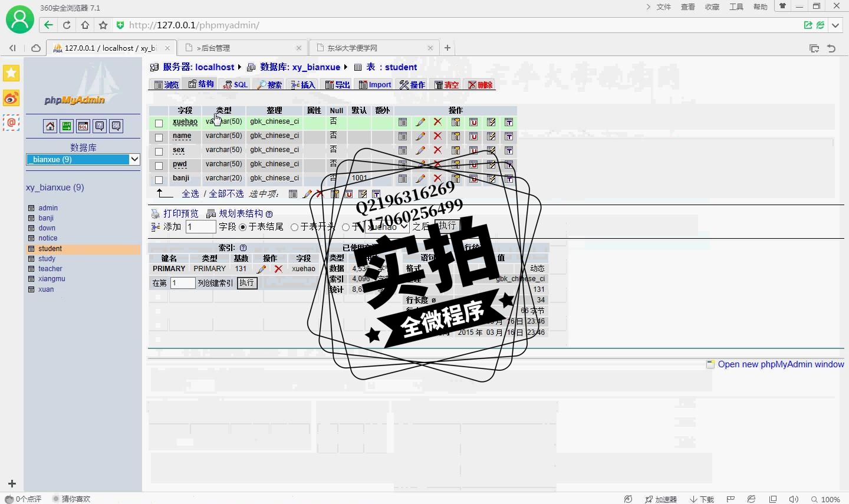Click the browser back arrow button
Screen dimensions: 849x504
coord(48,25)
